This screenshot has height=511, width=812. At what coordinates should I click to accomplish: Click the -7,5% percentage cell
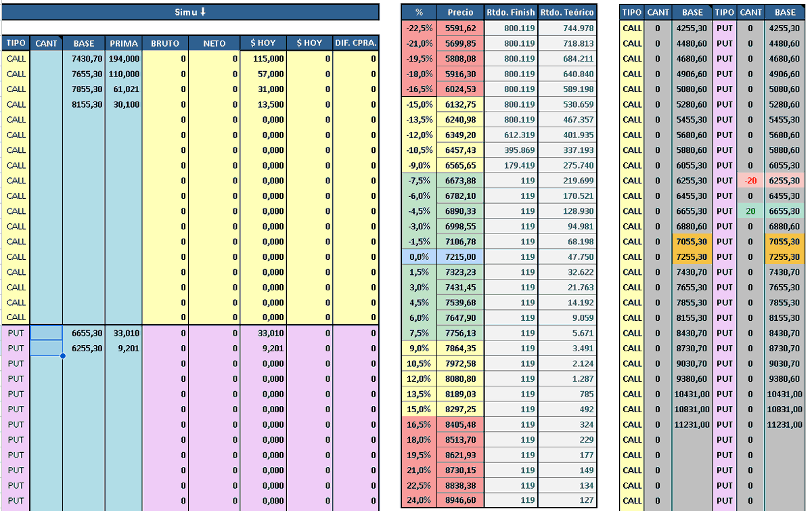[x=419, y=180]
